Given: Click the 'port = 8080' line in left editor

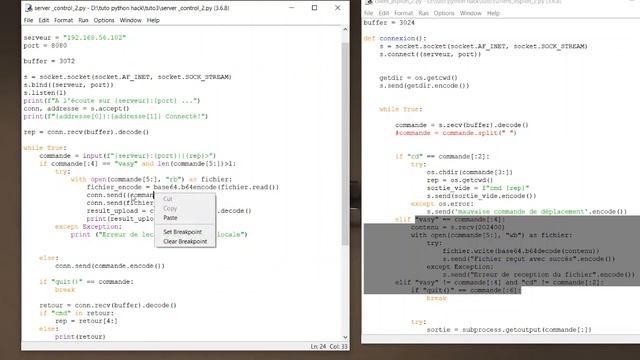Looking at the screenshot, I should pyautogui.click(x=45, y=46).
